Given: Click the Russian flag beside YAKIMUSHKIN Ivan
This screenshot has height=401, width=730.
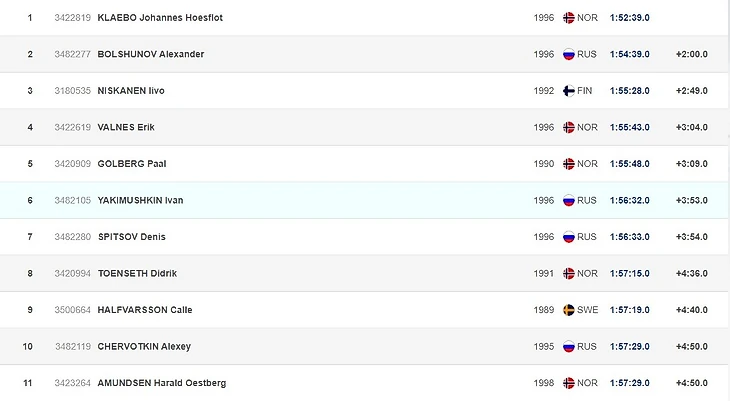Looking at the screenshot, I should (x=569, y=200).
